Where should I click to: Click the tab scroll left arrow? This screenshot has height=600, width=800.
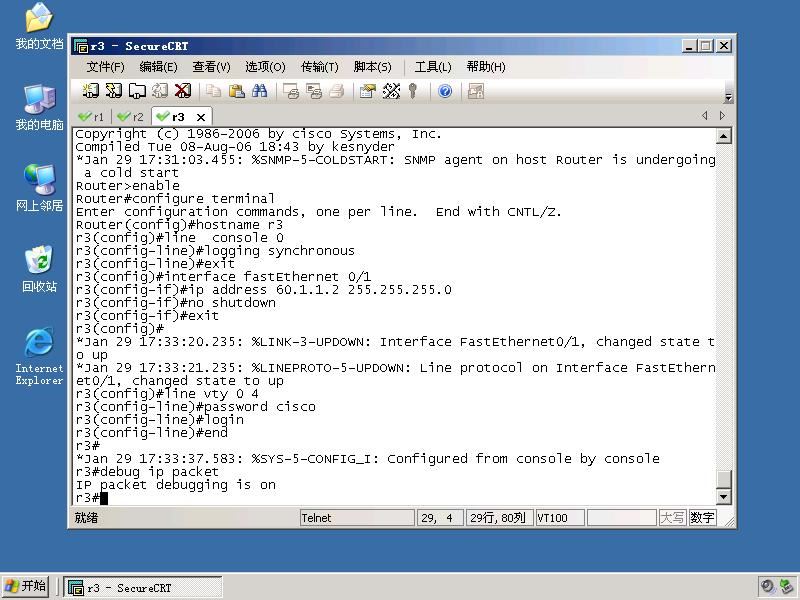point(705,115)
